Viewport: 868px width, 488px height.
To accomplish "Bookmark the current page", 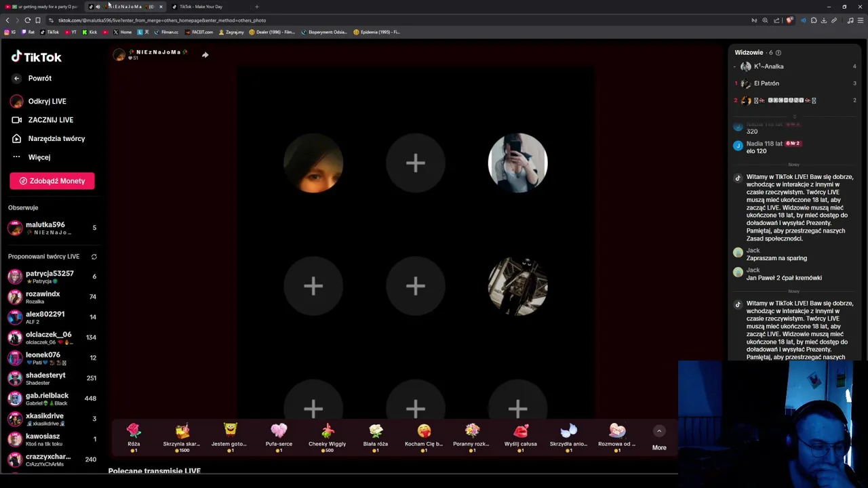I will 38,20.
